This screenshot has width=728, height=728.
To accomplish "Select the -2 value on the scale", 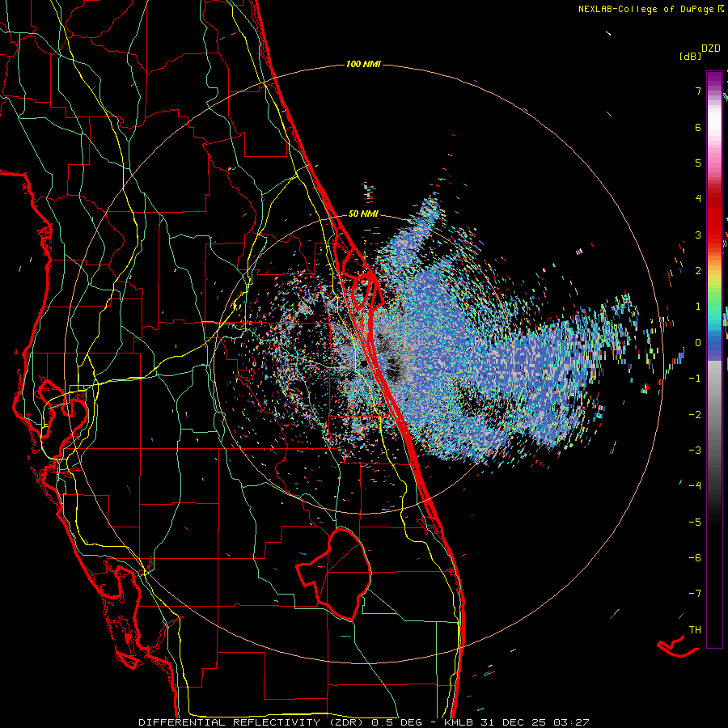I will tap(695, 415).
